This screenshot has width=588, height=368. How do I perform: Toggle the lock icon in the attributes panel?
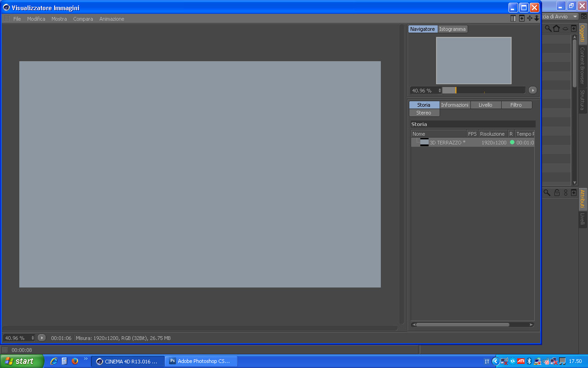click(x=557, y=193)
